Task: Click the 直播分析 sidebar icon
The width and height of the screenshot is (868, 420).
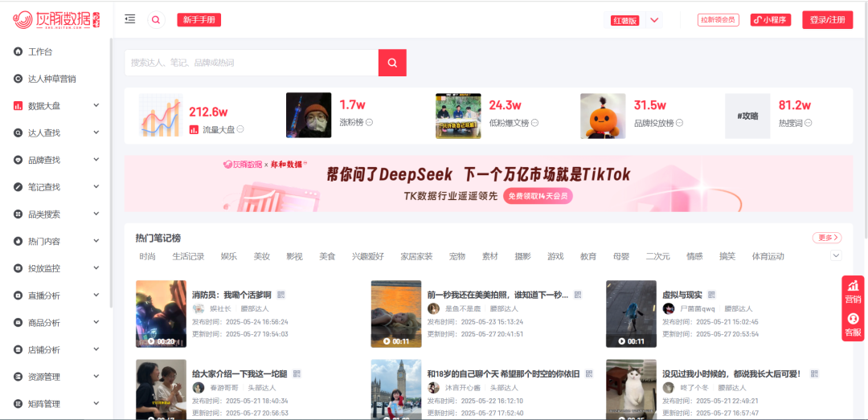Action: pyautogui.click(x=18, y=296)
